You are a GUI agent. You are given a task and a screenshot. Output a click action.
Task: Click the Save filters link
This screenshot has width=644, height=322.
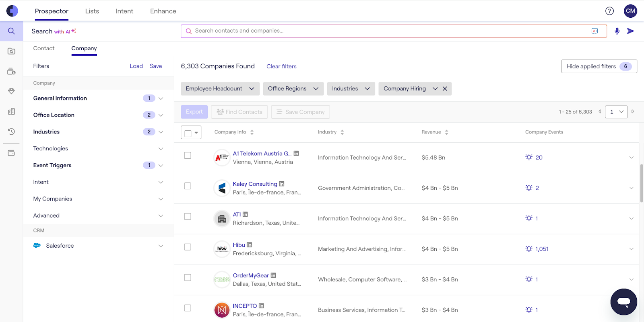[x=156, y=66]
